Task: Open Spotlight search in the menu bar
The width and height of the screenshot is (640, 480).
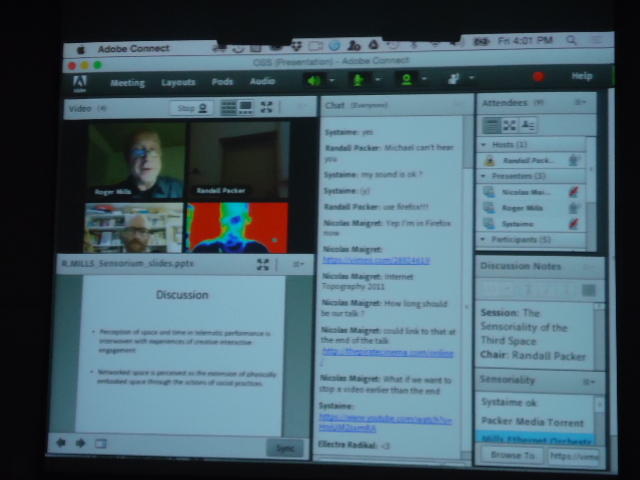Action: [x=571, y=40]
